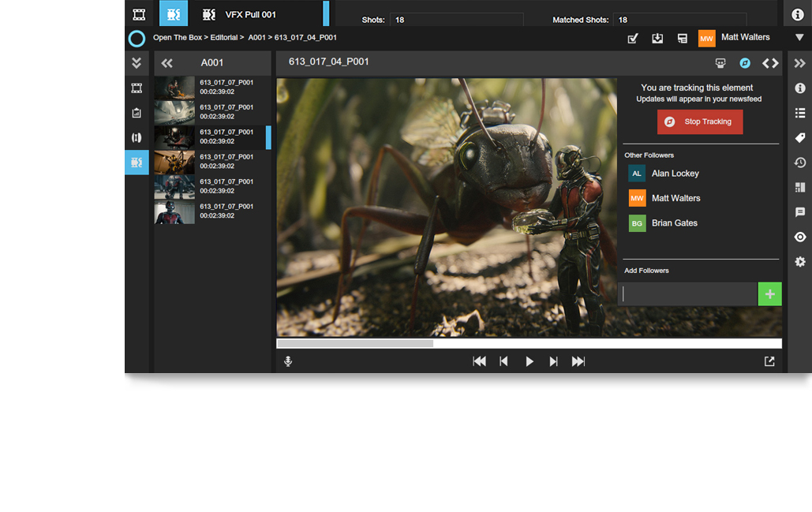Toggle the blue tracking compass icon above viewer
Screen dimensions: 812x512
point(745,63)
